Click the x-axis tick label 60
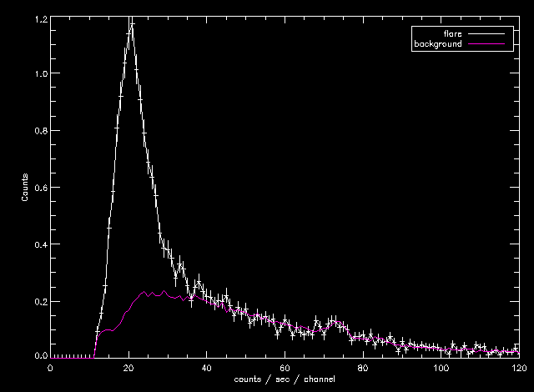 click(x=285, y=368)
